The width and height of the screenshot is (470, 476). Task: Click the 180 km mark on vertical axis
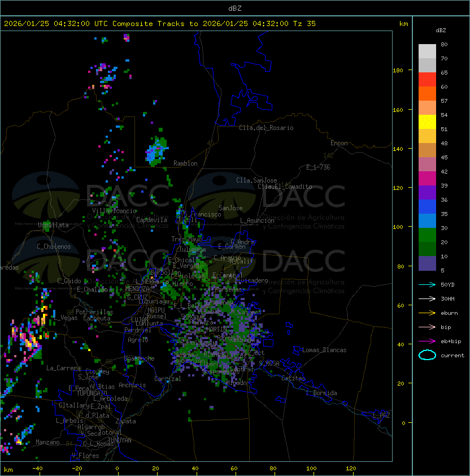[x=398, y=71]
